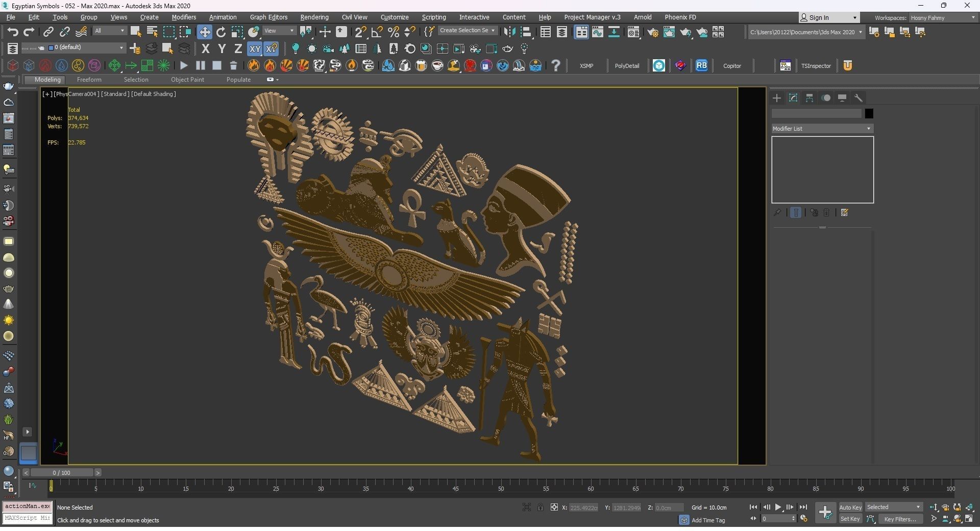Click the Set Key button
This screenshot has height=531, width=980.
pyautogui.click(x=850, y=519)
